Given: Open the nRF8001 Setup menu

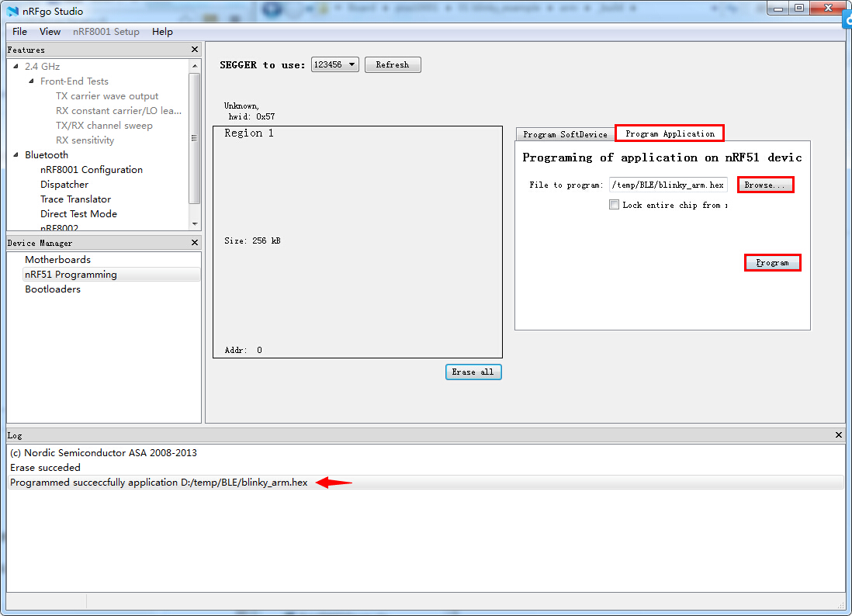Looking at the screenshot, I should (106, 32).
